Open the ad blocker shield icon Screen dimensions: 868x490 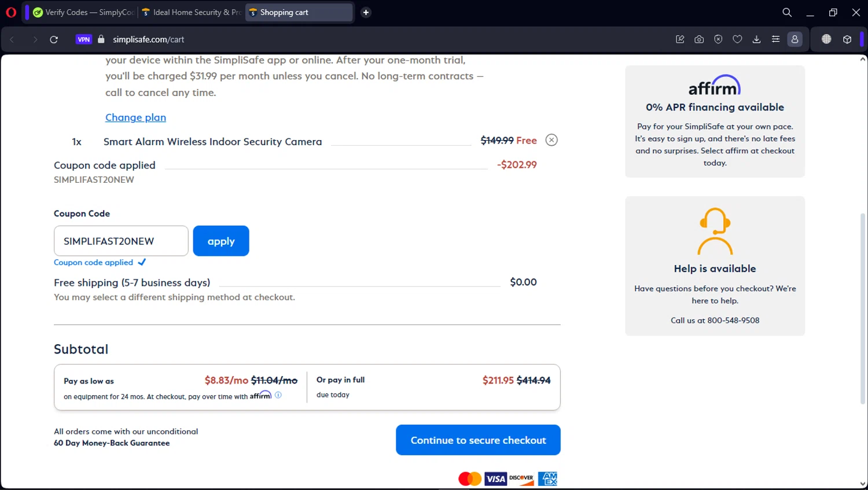tap(718, 39)
